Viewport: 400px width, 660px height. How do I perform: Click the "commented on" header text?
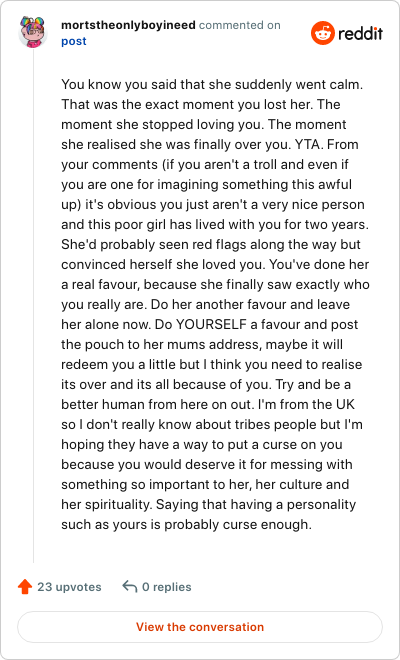[x=240, y=25]
